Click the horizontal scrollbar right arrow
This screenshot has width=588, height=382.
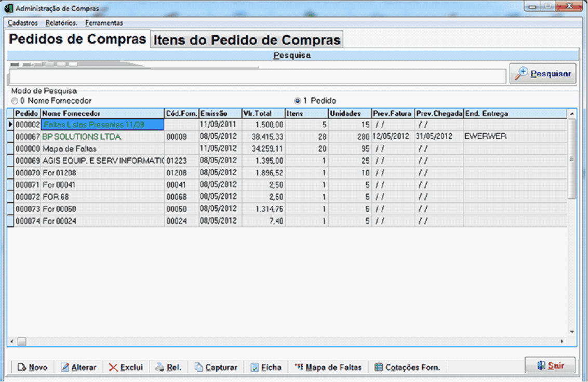click(562, 342)
